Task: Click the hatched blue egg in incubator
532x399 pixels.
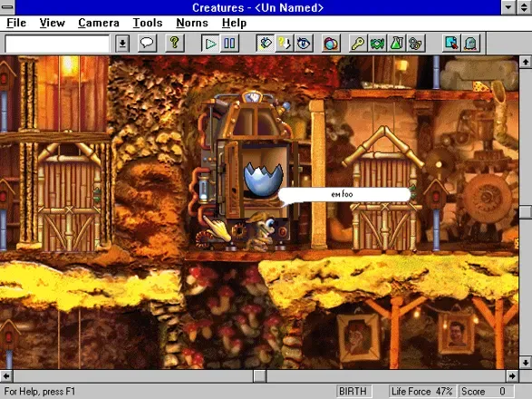Action: (x=263, y=180)
